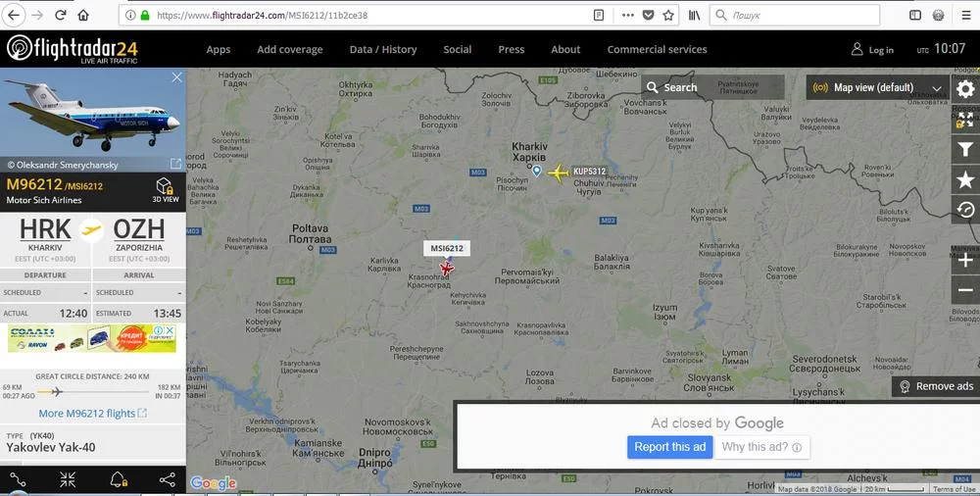This screenshot has height=496, width=980.
Task: Open page actions three-dot menu
Action: tap(628, 15)
